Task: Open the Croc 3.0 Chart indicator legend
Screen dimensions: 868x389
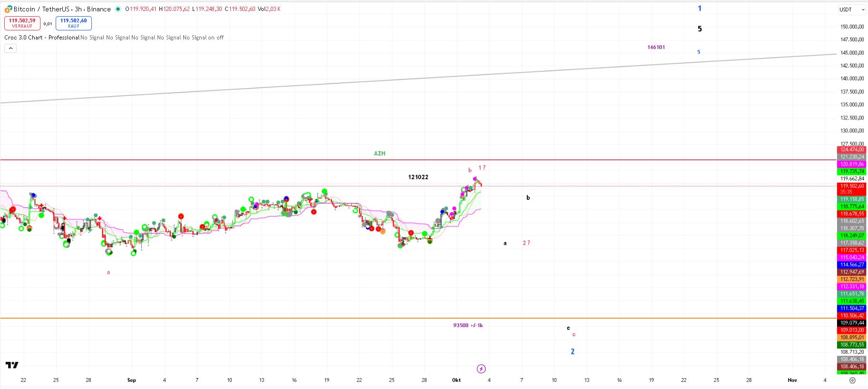Action: point(42,38)
